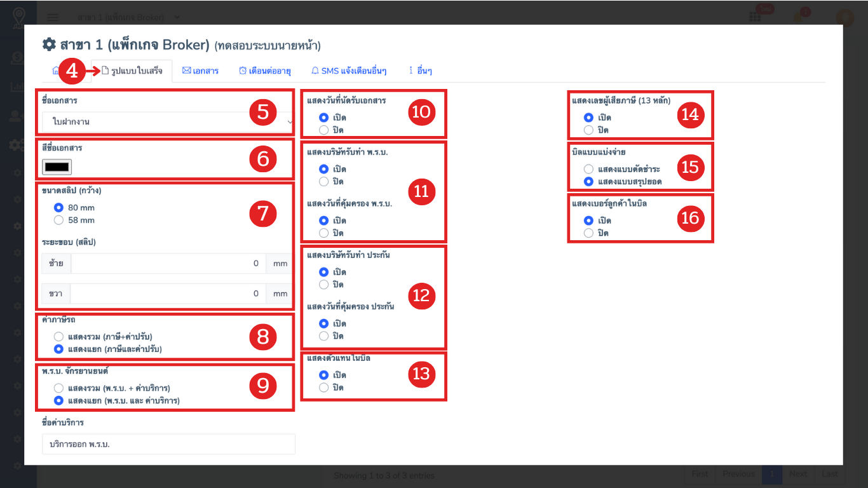
Task: Choose แสดงแบบสรุปยอด for installment bills
Action: coord(588,181)
